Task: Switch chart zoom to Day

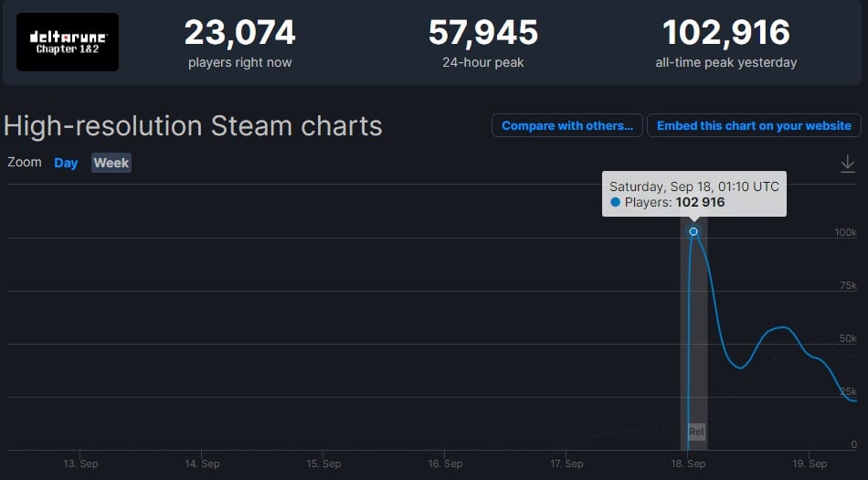Action: point(66,163)
